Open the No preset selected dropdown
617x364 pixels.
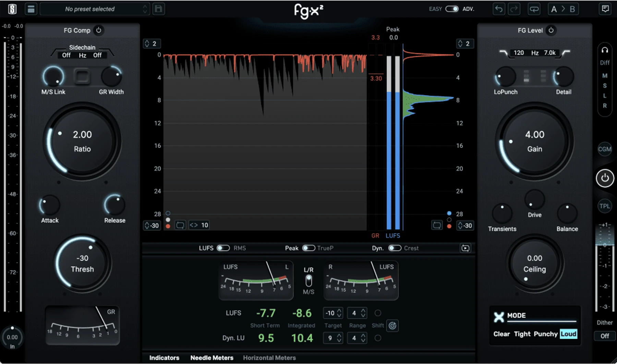95,9
